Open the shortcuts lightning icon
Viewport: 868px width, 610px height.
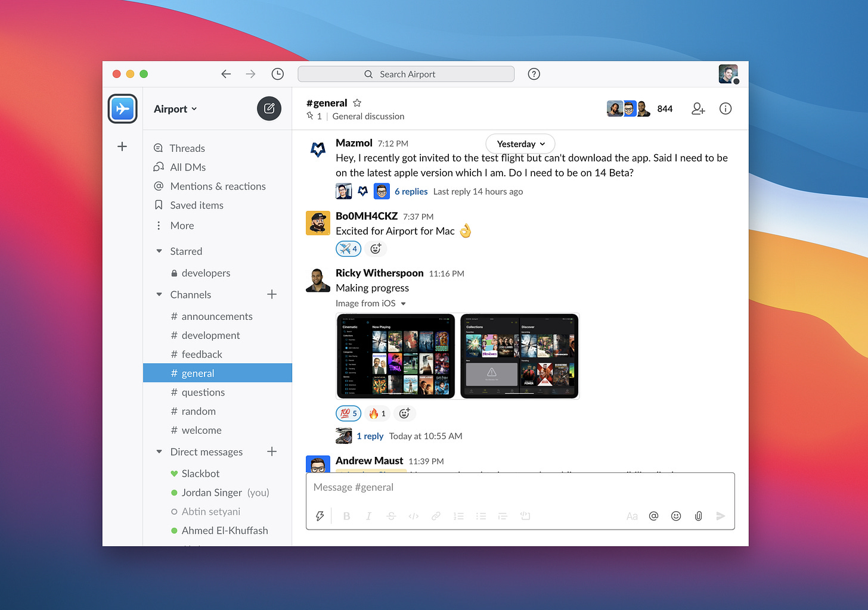point(320,516)
